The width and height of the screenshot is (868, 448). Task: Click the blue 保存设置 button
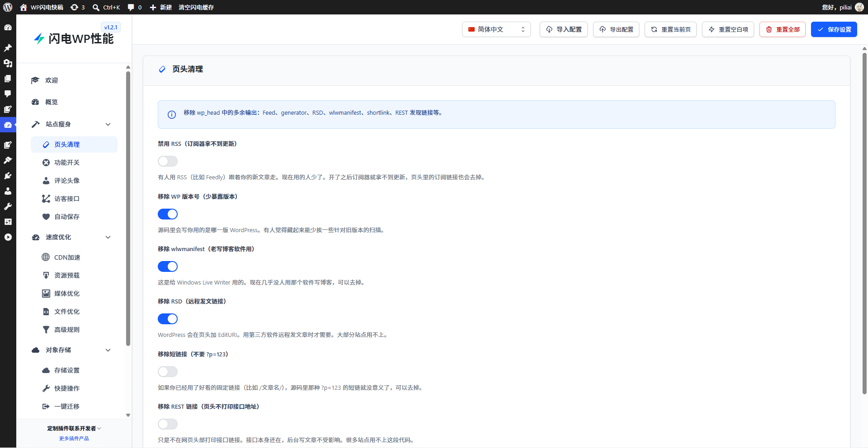[834, 29]
